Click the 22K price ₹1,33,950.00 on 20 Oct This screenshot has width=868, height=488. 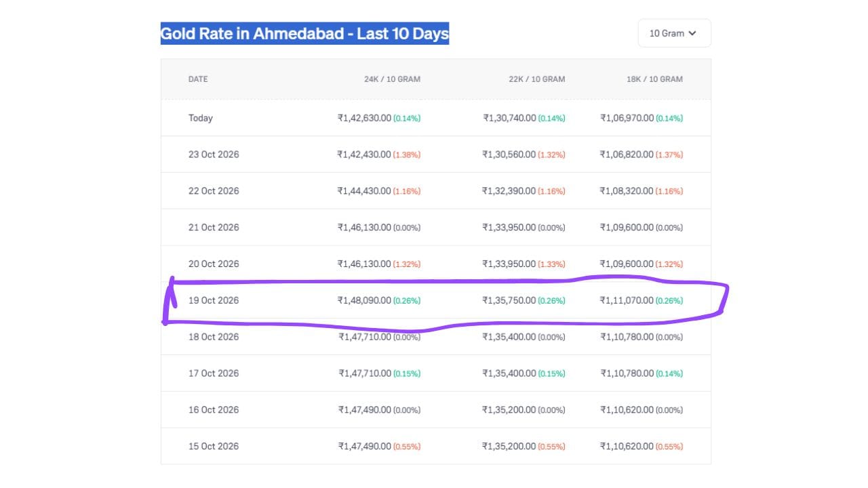509,264
